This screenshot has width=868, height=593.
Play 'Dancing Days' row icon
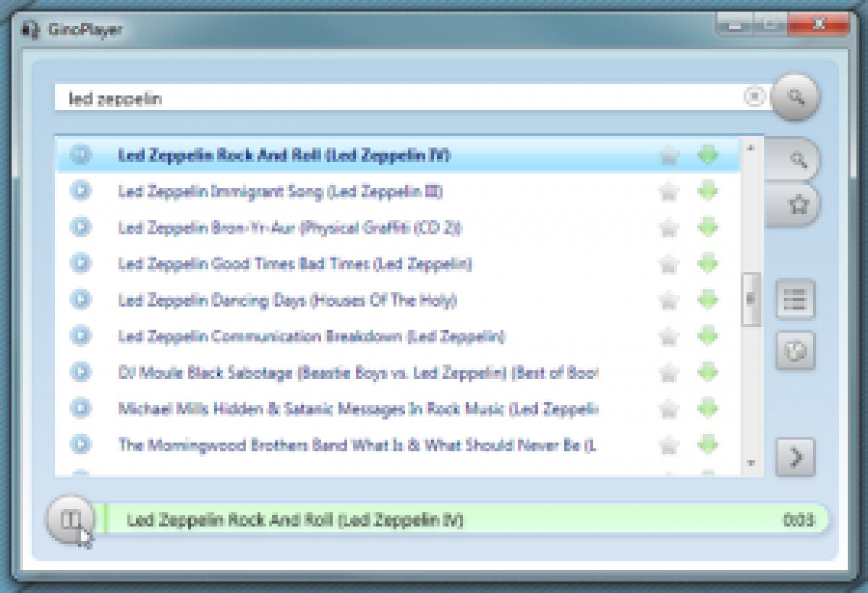point(80,299)
